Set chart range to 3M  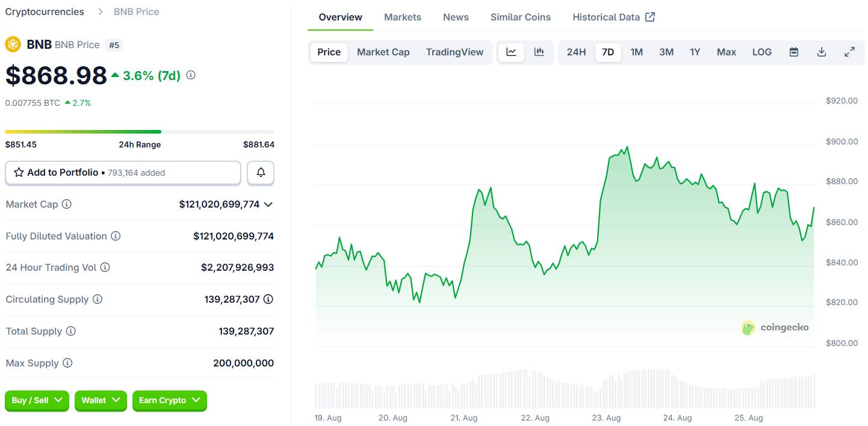pos(666,52)
